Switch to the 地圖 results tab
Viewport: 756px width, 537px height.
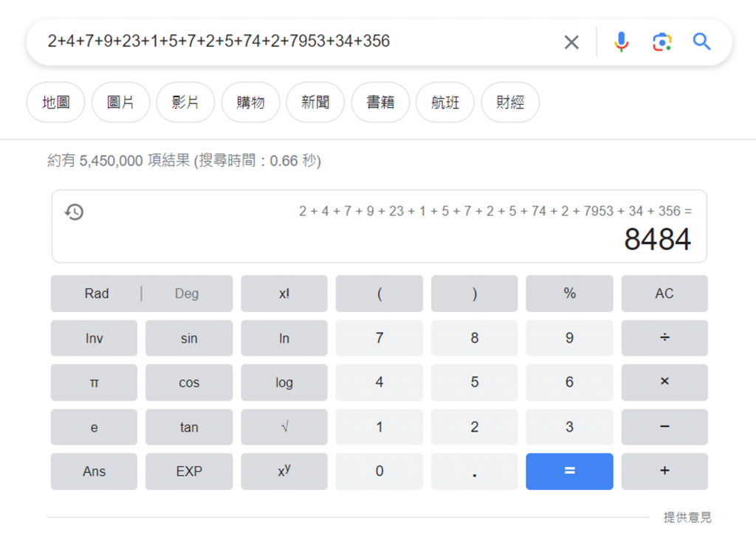coord(56,102)
